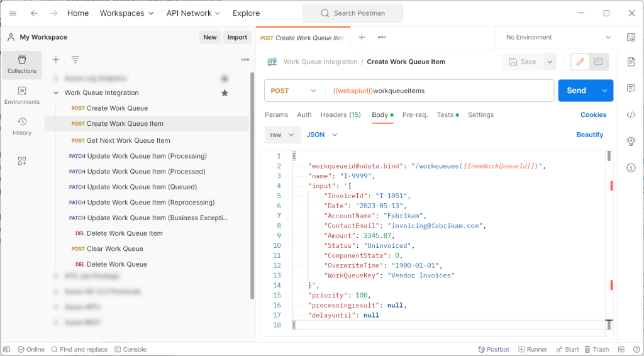Viewport: 644px width, 356px height.
Task: Open the Environments sidebar panel
Action: pyautogui.click(x=22, y=96)
